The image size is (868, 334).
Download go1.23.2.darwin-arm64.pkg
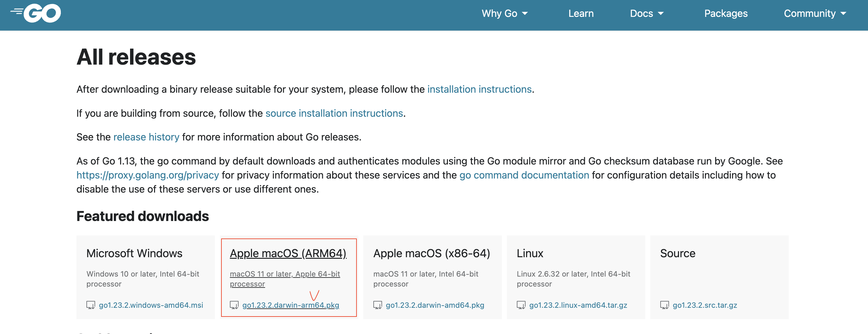(x=291, y=305)
